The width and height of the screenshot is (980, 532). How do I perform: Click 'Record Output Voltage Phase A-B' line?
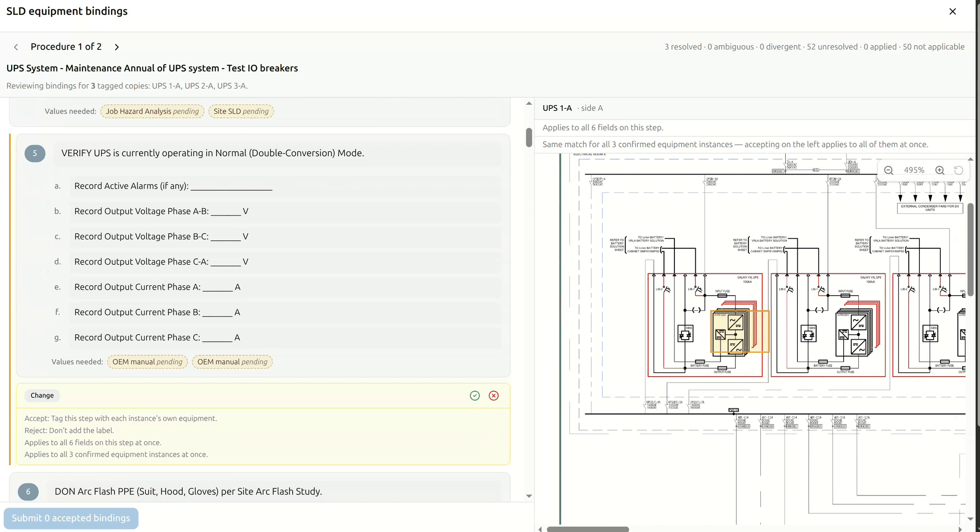285,211
